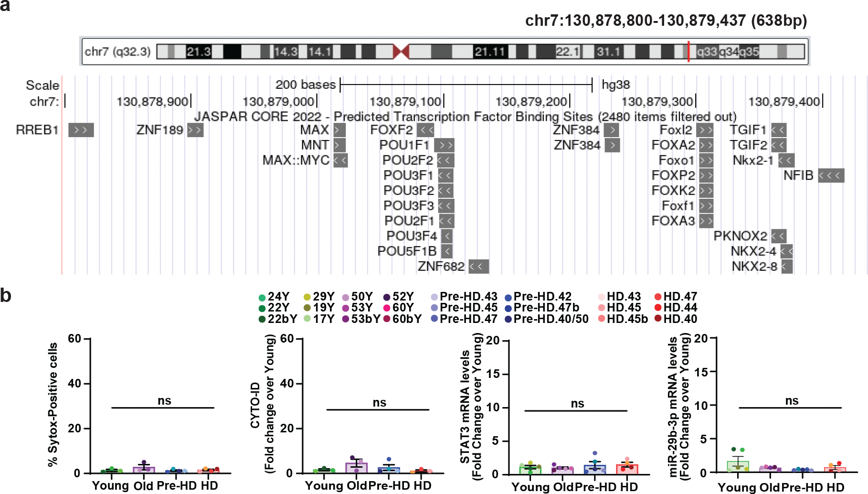The width and height of the screenshot is (868, 494).
Task: Click the Old bar in CYTO-ID chart
Action: 357,468
